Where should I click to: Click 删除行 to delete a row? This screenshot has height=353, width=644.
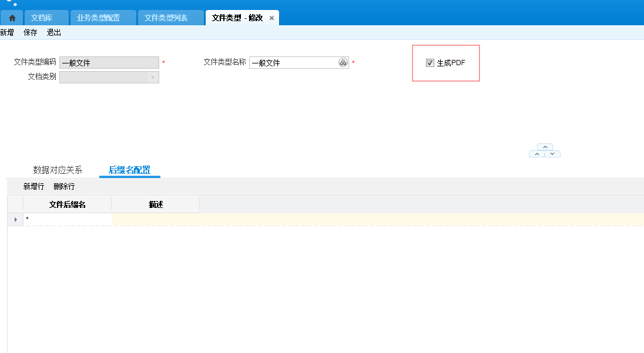coord(64,186)
